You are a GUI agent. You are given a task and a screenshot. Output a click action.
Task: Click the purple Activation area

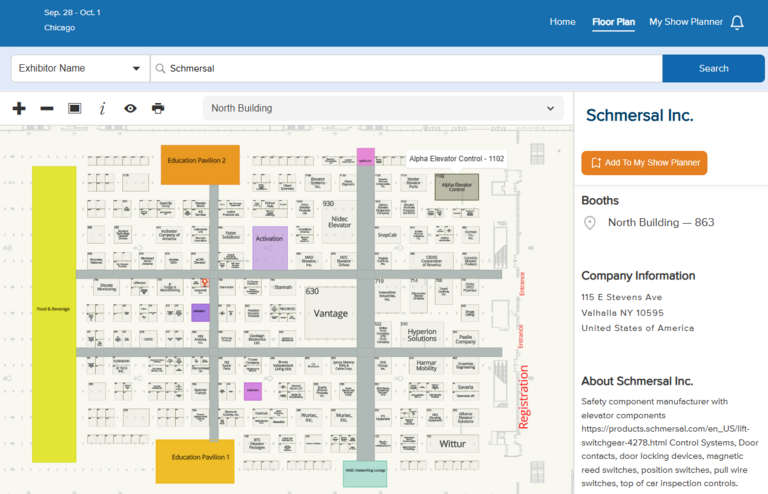click(x=270, y=248)
